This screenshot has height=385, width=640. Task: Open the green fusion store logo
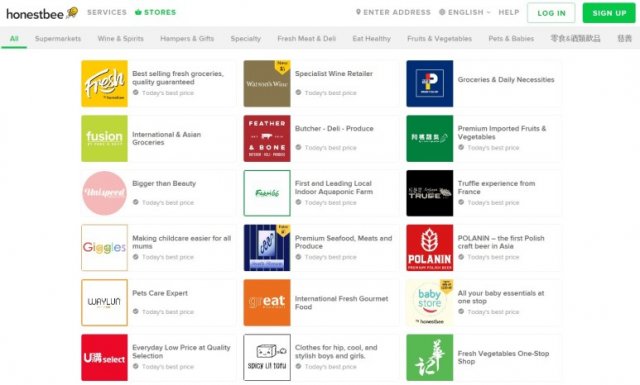(x=104, y=138)
